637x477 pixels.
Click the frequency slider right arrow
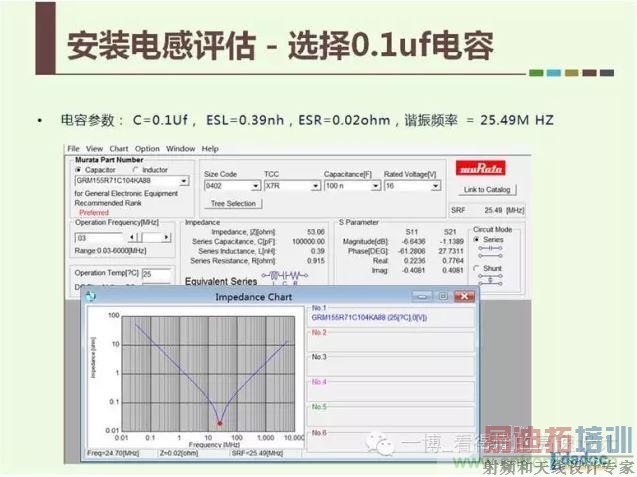pyautogui.click(x=167, y=237)
